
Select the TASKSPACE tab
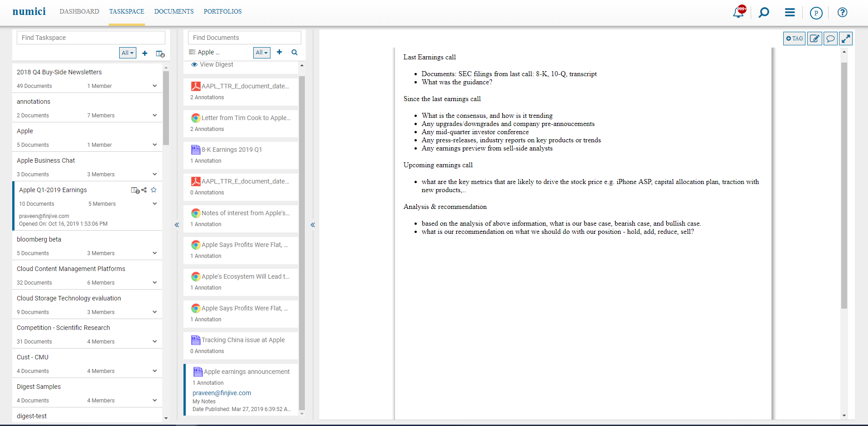click(126, 11)
